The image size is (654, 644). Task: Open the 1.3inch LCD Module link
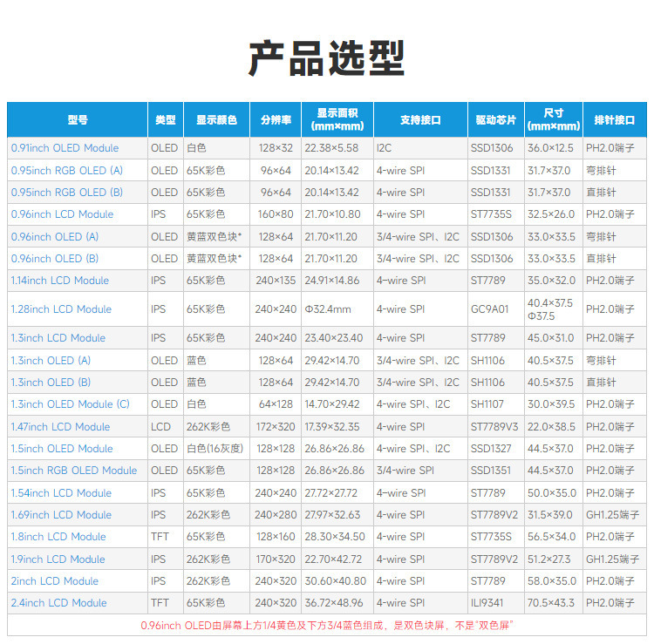pyautogui.click(x=58, y=338)
